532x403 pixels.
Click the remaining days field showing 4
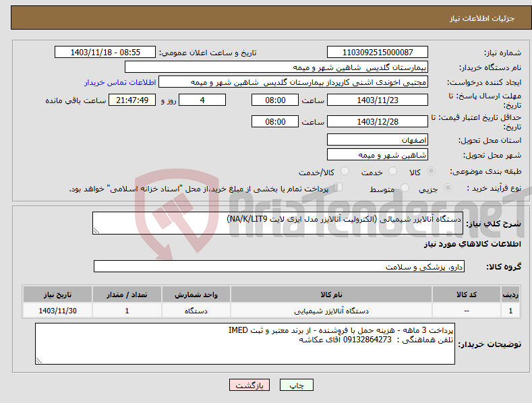(x=202, y=100)
